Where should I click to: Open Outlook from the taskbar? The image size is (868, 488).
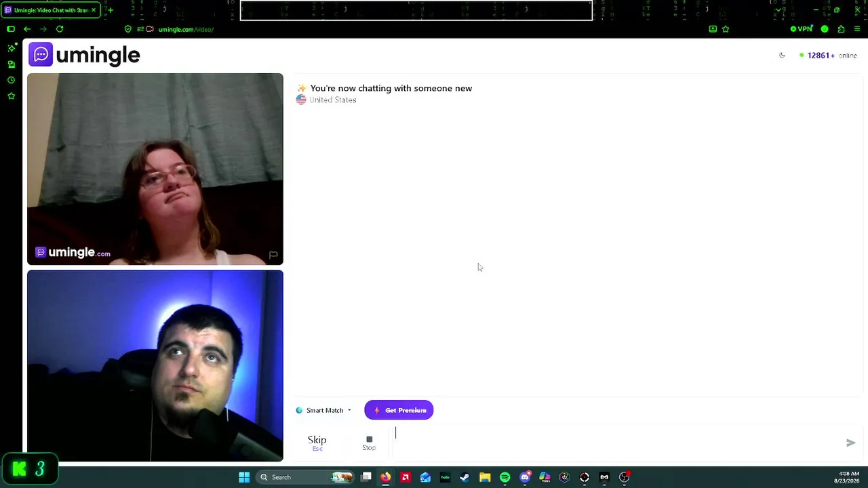click(425, 477)
